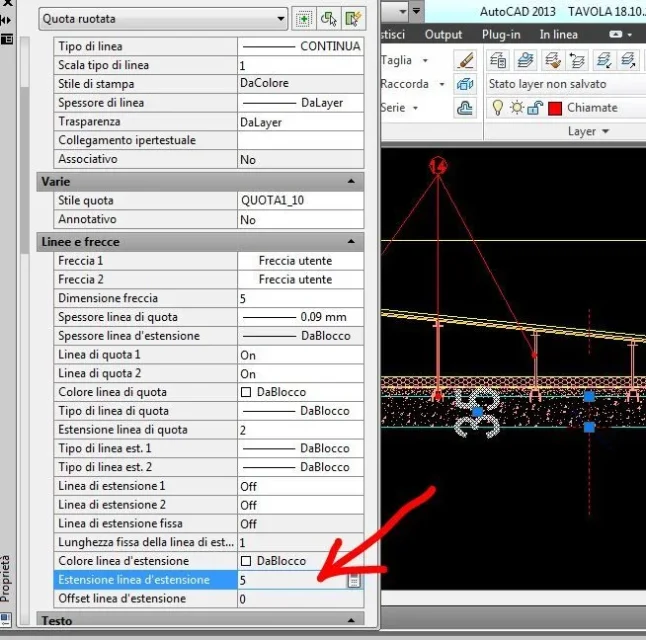Open the Serie dropdown arrow
Screen dimensions: 646x640
click(415, 108)
